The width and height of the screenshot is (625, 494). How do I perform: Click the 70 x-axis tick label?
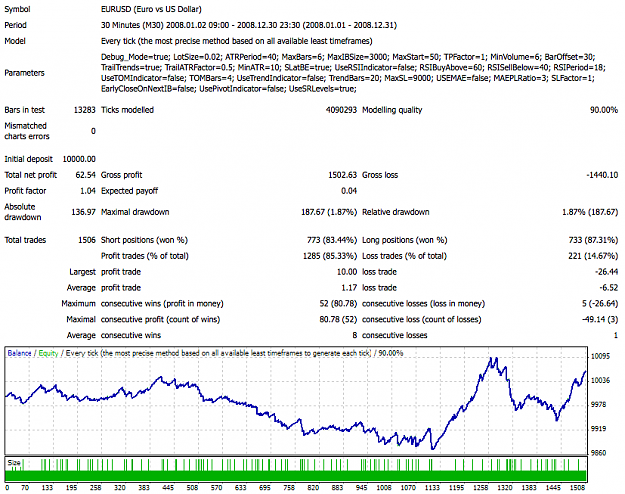click(x=25, y=488)
